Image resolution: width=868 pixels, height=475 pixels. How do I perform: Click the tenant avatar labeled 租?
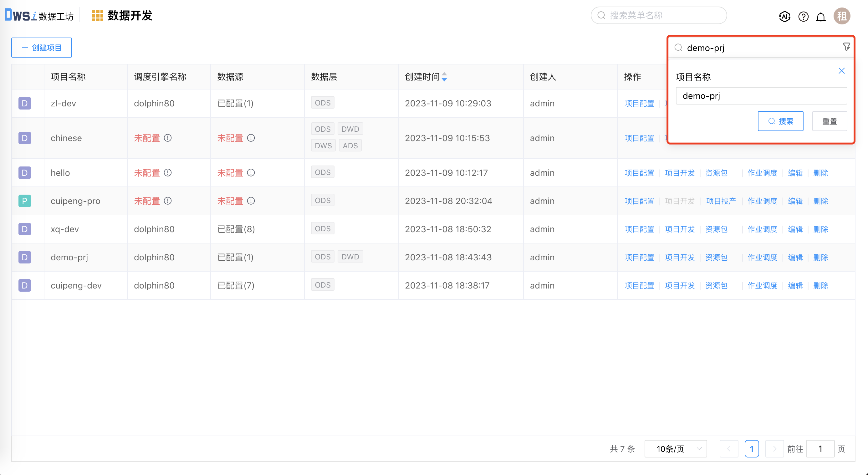click(842, 16)
